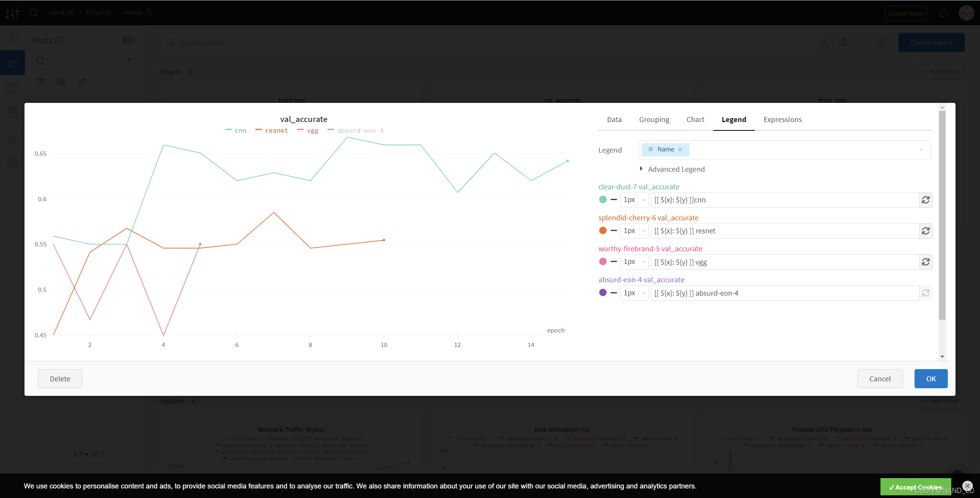980x498 pixels.
Task: Reset the vgg legend template icon
Action: point(925,262)
